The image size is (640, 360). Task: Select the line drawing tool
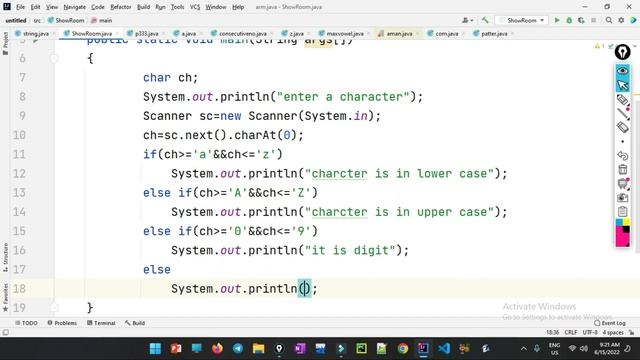point(623,114)
